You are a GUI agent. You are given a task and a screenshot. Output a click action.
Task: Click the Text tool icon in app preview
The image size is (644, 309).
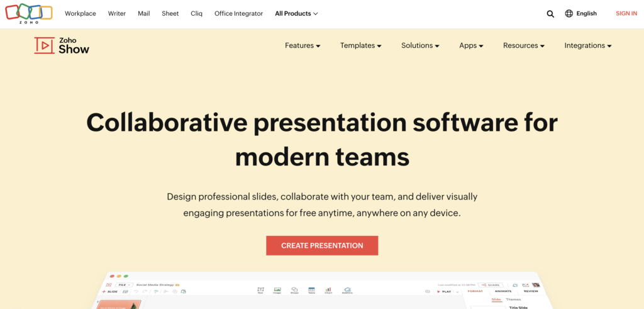[260, 291]
